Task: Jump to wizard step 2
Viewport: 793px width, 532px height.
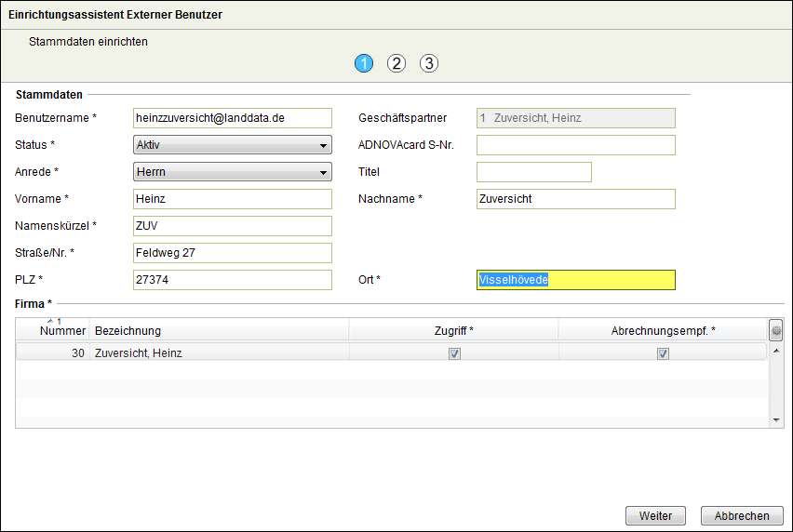Action: pos(396,63)
